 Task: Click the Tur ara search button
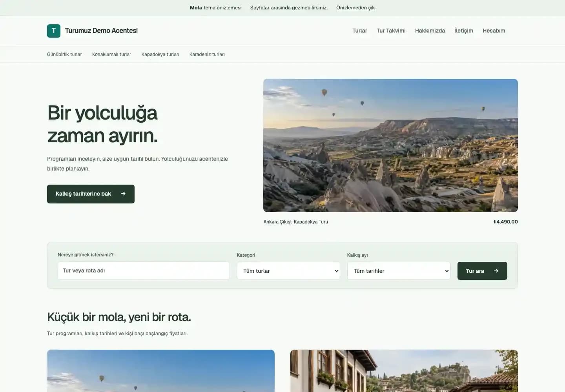pyautogui.click(x=482, y=271)
